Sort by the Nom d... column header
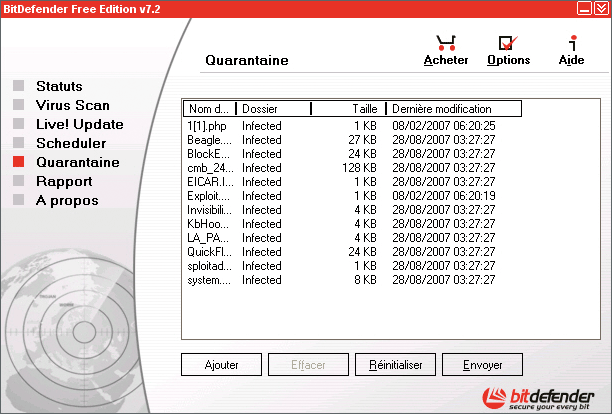This screenshot has height=414, width=612. click(x=210, y=109)
